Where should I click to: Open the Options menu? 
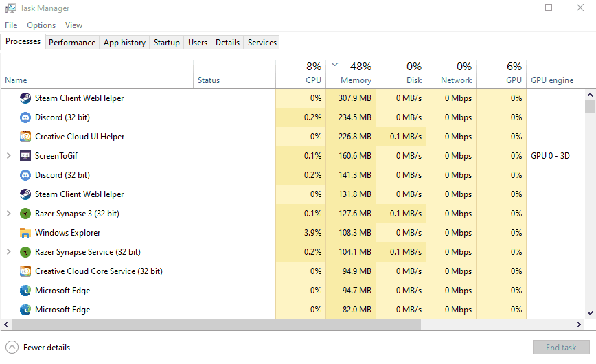click(41, 25)
